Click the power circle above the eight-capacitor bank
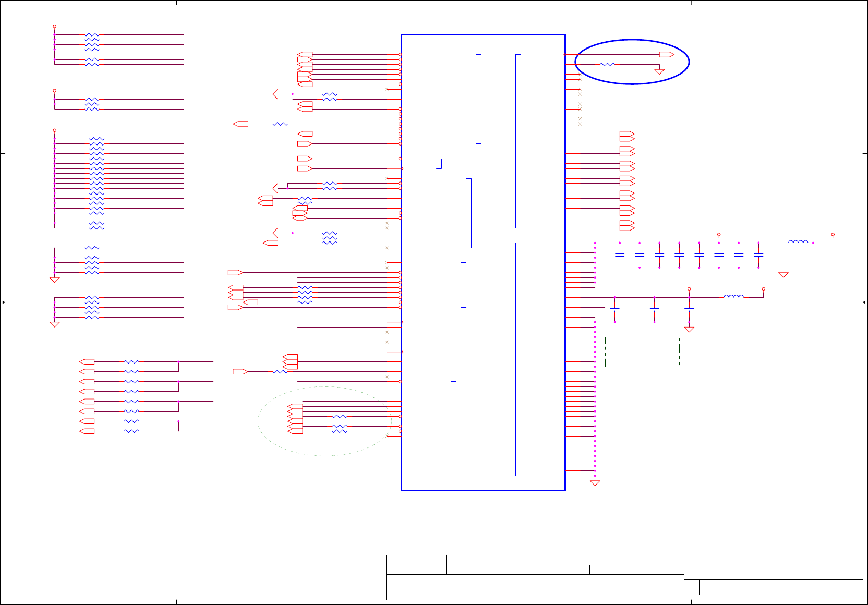 click(719, 235)
